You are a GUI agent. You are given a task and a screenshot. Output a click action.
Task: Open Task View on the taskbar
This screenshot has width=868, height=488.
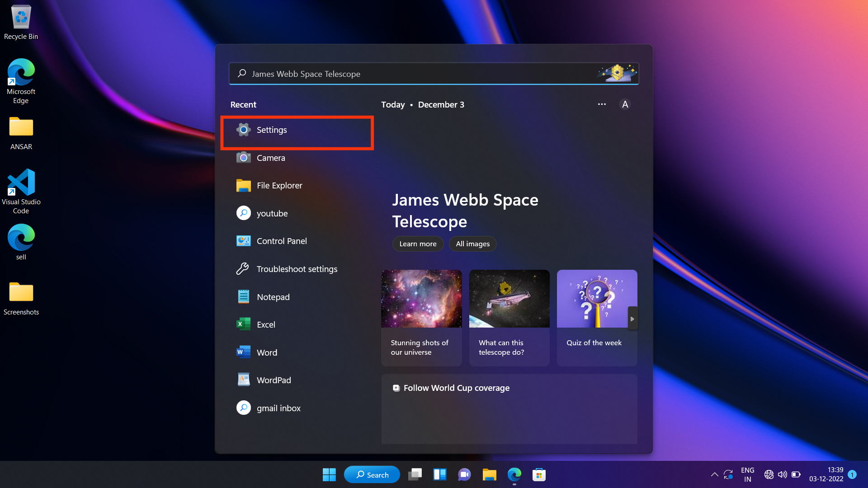pos(415,474)
